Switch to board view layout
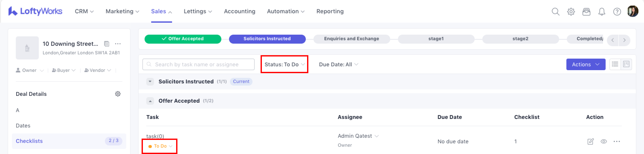The height and width of the screenshot is (154, 644). click(x=626, y=64)
